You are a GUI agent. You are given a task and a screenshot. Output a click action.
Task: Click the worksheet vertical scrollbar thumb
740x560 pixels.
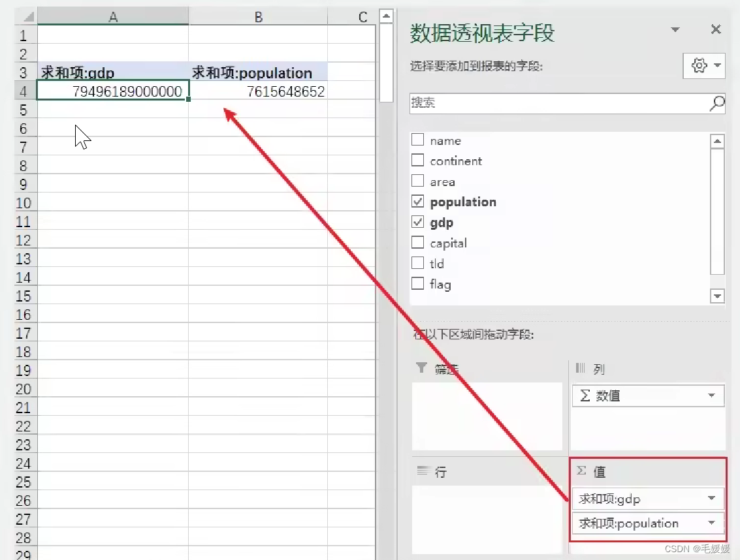386,62
